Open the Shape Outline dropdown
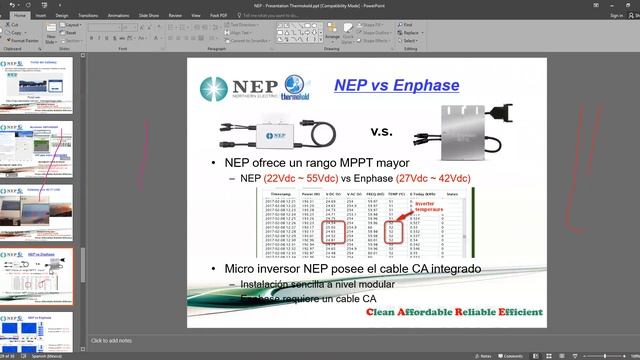 pos(373,33)
